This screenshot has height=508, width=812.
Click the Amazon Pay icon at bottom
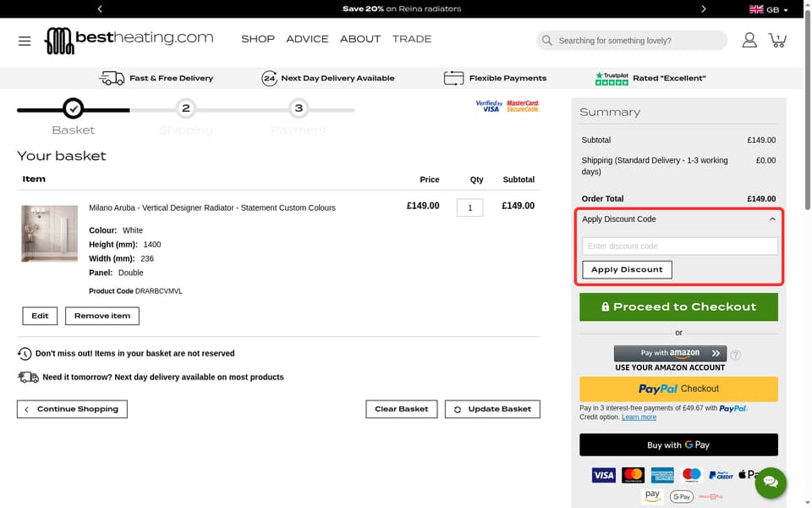tap(652, 496)
